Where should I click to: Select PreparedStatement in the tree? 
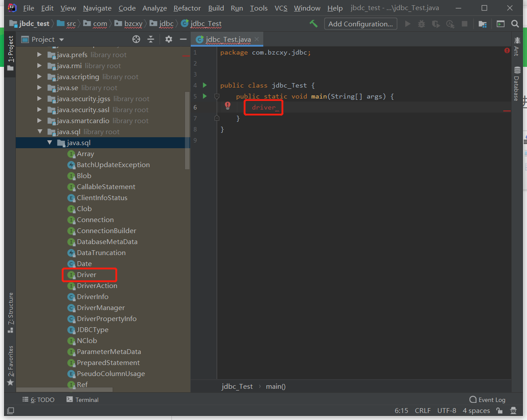[x=104, y=362]
